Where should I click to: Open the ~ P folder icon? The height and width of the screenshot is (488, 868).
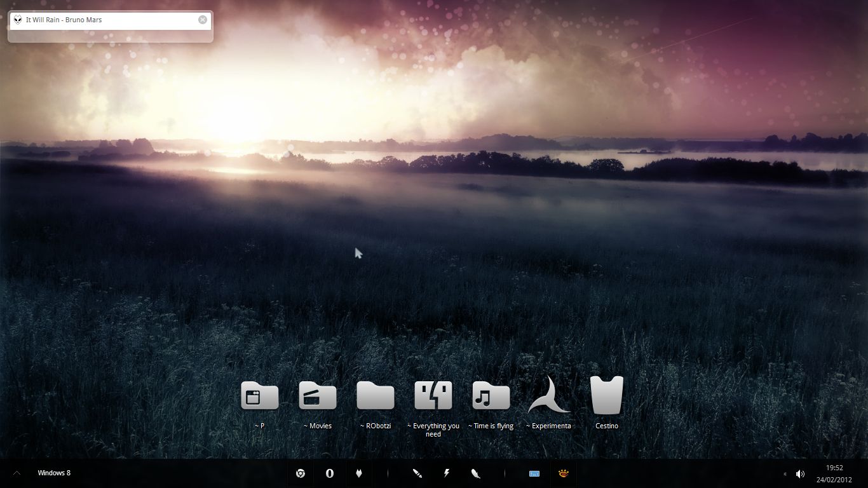(259, 395)
